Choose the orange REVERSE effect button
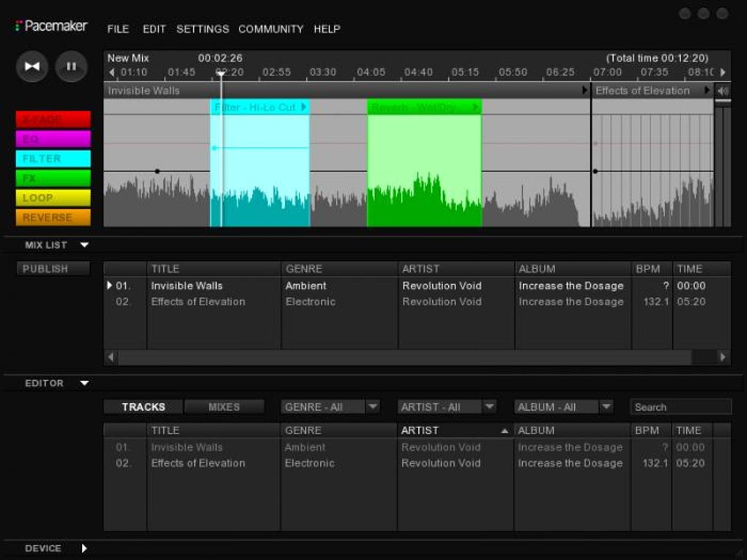The width and height of the screenshot is (747, 560). (x=53, y=217)
